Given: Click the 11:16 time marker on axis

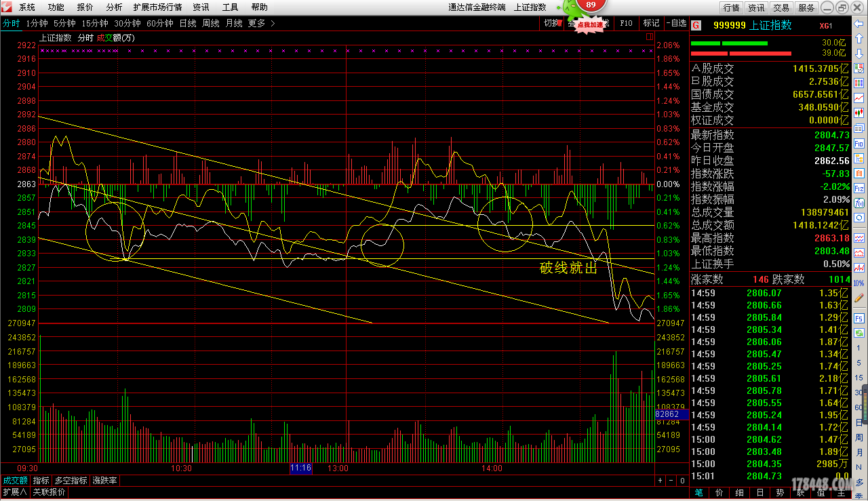Looking at the screenshot, I should tap(300, 468).
